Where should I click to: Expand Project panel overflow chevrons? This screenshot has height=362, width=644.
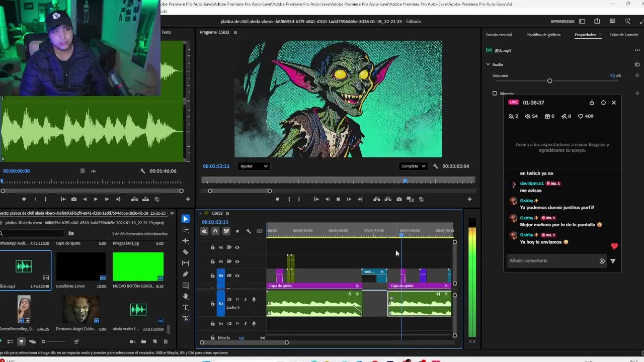[x=172, y=213]
